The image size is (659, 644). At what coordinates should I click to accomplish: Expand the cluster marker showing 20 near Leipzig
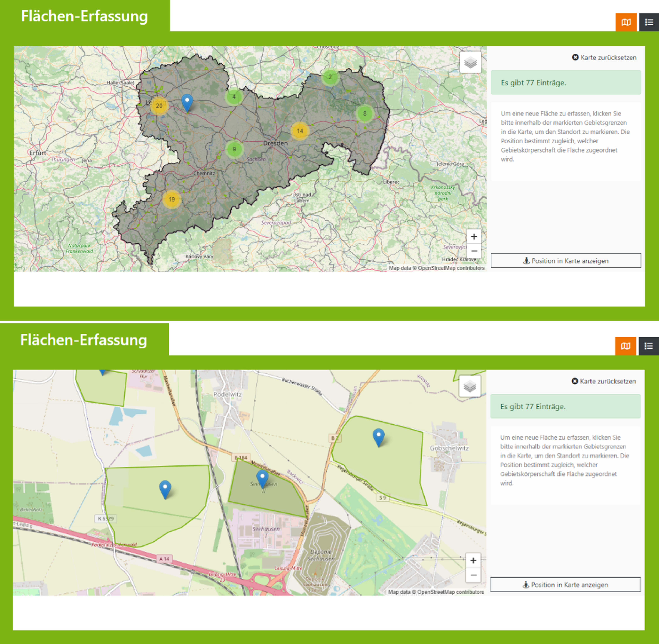159,106
